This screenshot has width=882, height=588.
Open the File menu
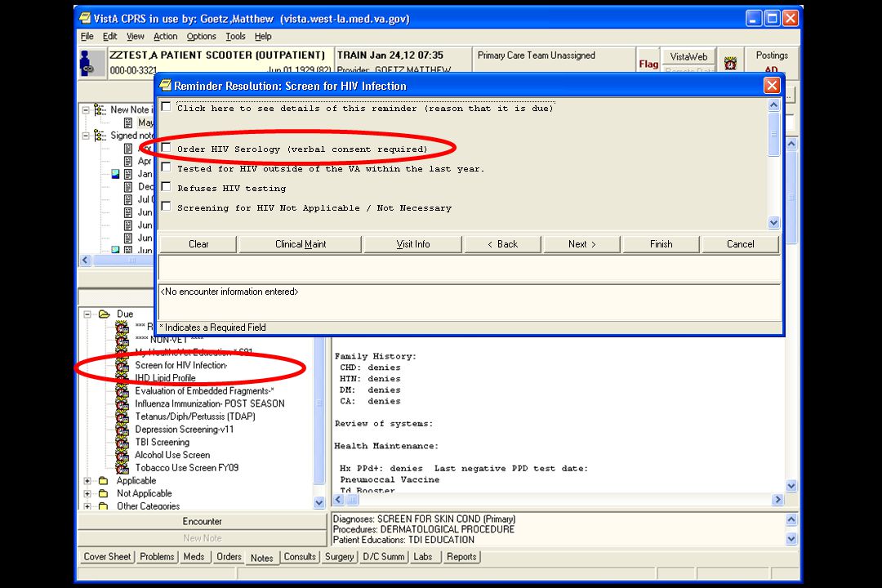pyautogui.click(x=87, y=37)
